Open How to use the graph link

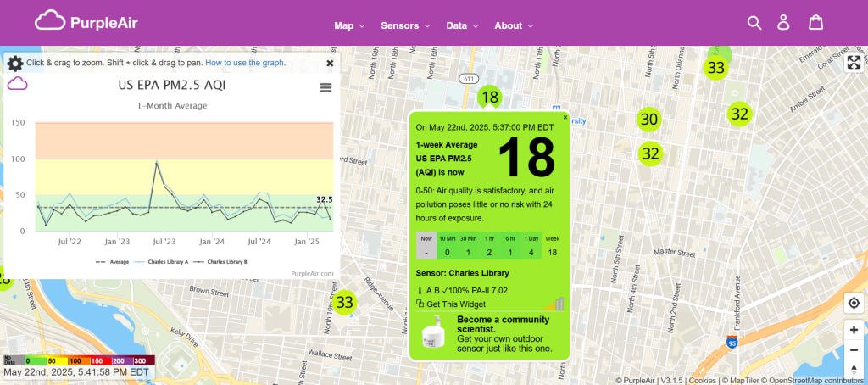click(x=245, y=63)
